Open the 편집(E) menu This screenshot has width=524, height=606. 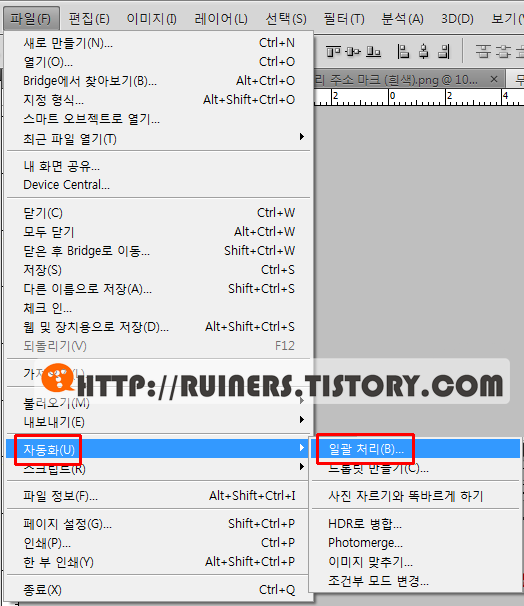pos(89,19)
